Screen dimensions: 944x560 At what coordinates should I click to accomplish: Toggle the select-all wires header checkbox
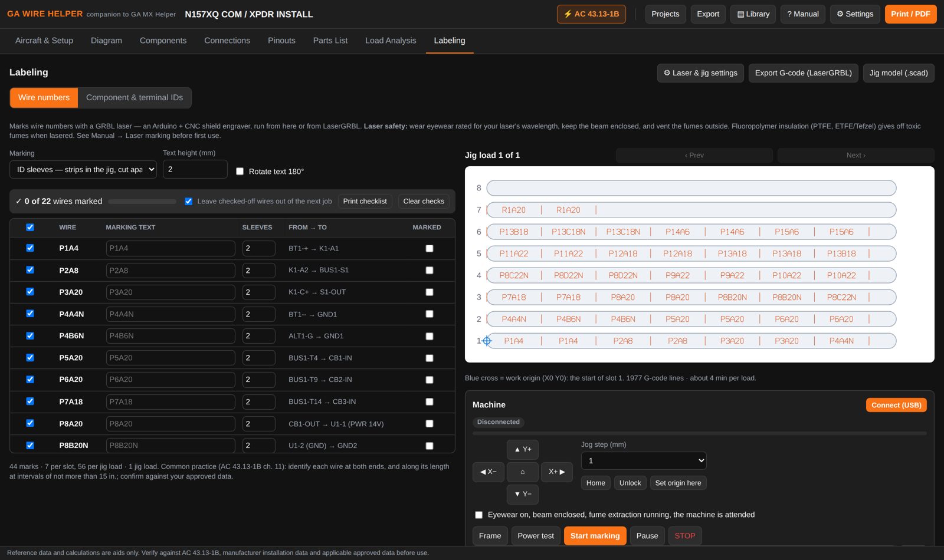tap(30, 228)
